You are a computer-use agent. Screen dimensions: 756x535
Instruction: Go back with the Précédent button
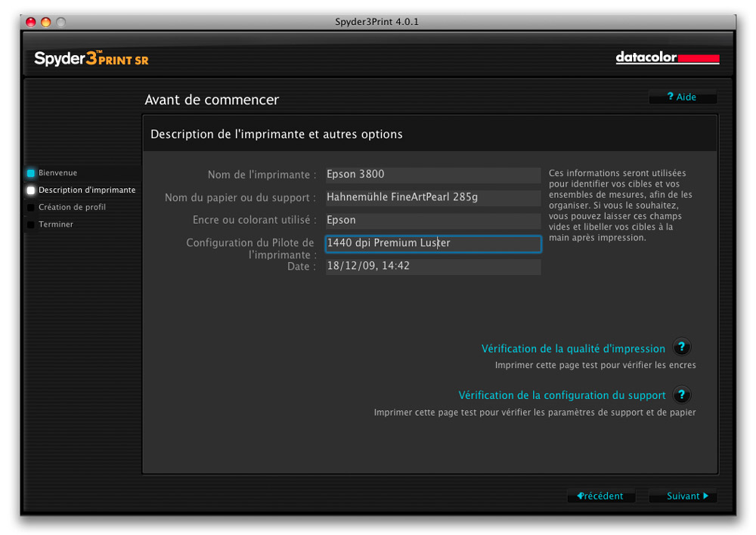pyautogui.click(x=601, y=496)
